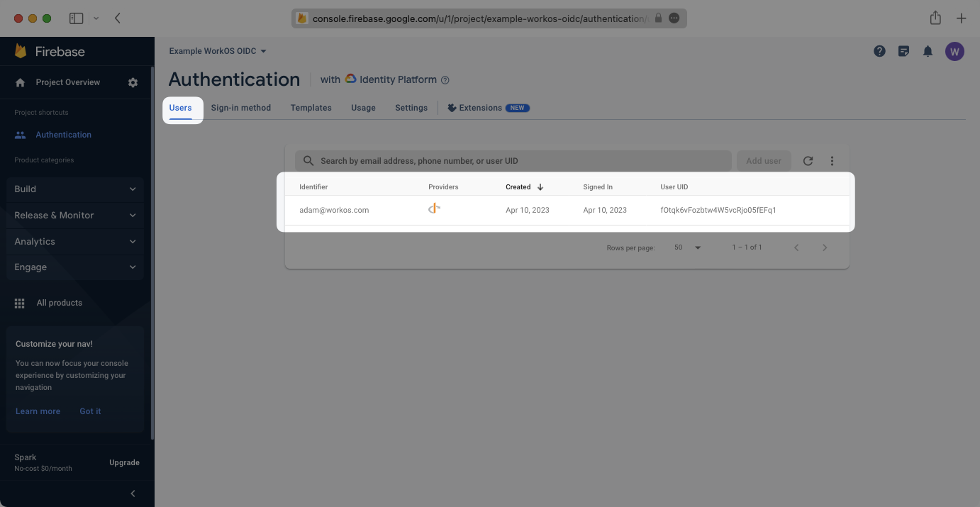The height and width of the screenshot is (507, 980).
Task: Click the Add user button
Action: coord(763,161)
